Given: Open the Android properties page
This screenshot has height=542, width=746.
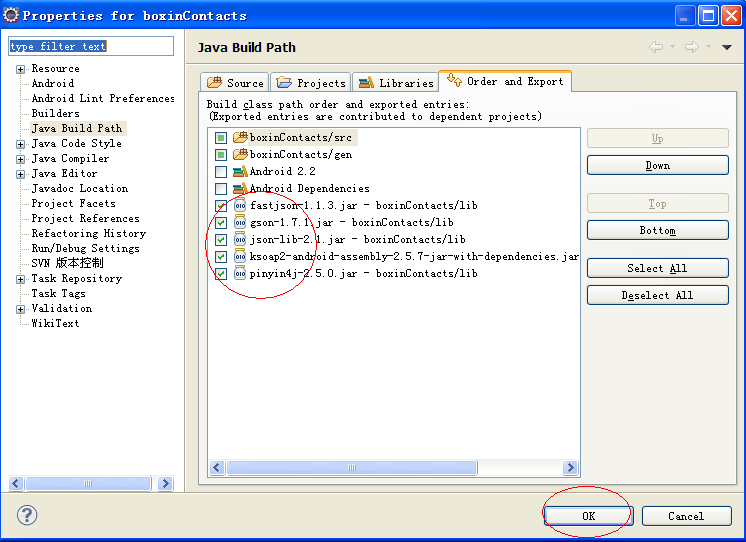Looking at the screenshot, I should point(53,83).
